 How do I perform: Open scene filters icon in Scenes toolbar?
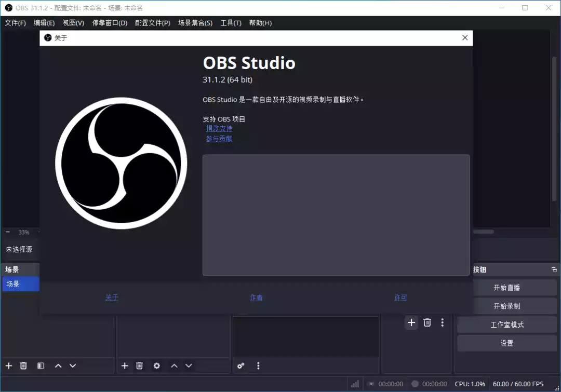(41, 366)
